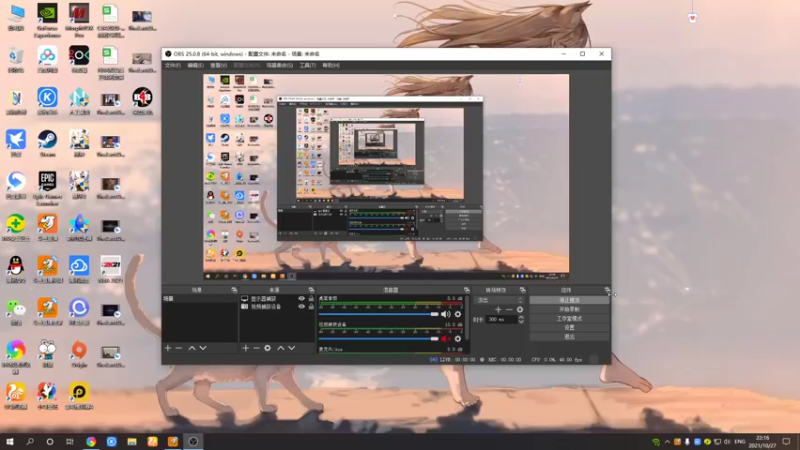800x450 pixels.
Task: Remove the selected scene with the minus icon
Action: click(179, 348)
